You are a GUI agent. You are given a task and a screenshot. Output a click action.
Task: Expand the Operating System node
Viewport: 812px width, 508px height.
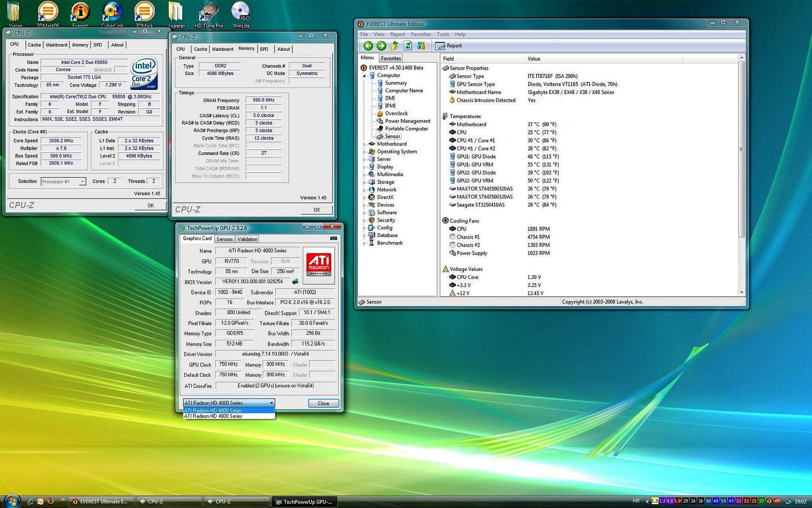coord(364,151)
